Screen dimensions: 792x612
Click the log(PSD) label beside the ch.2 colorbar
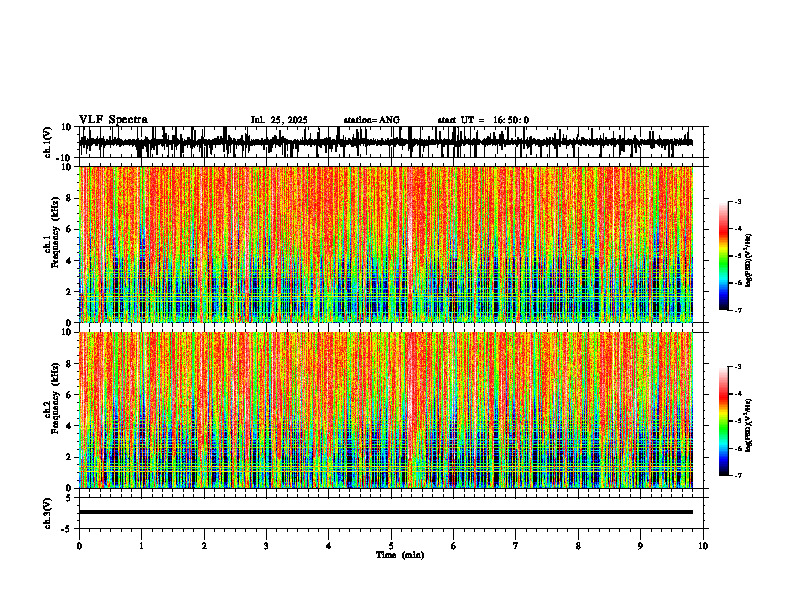coord(749,425)
